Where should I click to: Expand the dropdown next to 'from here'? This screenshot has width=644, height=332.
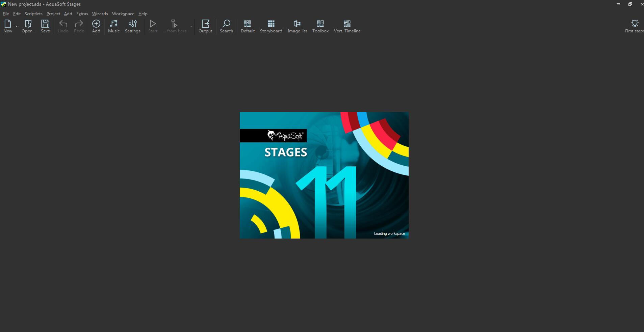pyautogui.click(x=191, y=27)
